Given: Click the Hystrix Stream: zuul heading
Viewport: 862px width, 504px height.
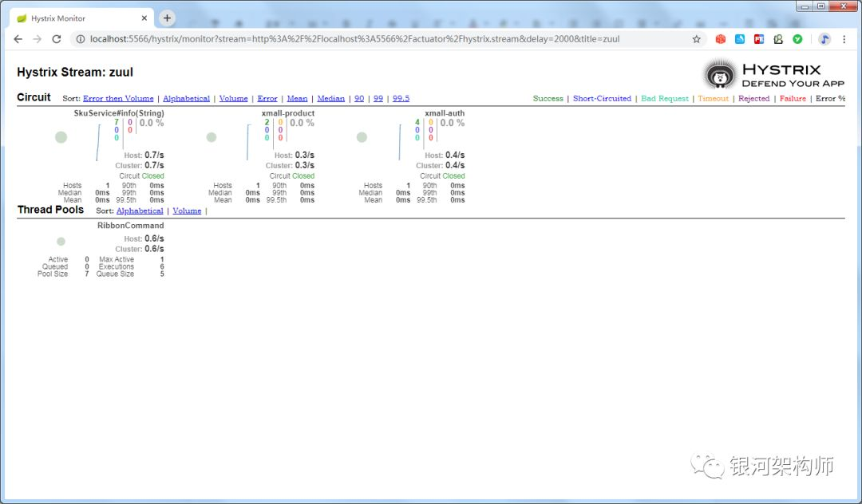Looking at the screenshot, I should pos(75,72).
